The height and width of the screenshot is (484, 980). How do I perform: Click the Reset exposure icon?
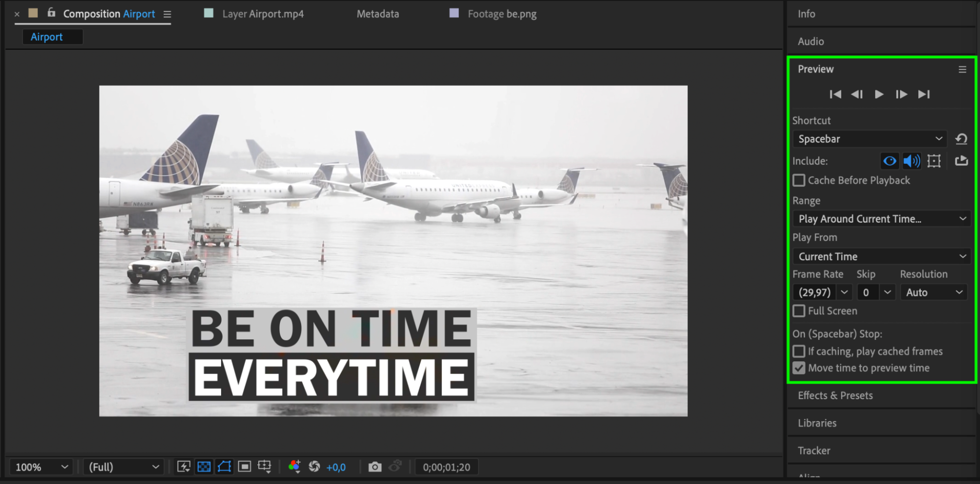pyautogui.click(x=314, y=467)
